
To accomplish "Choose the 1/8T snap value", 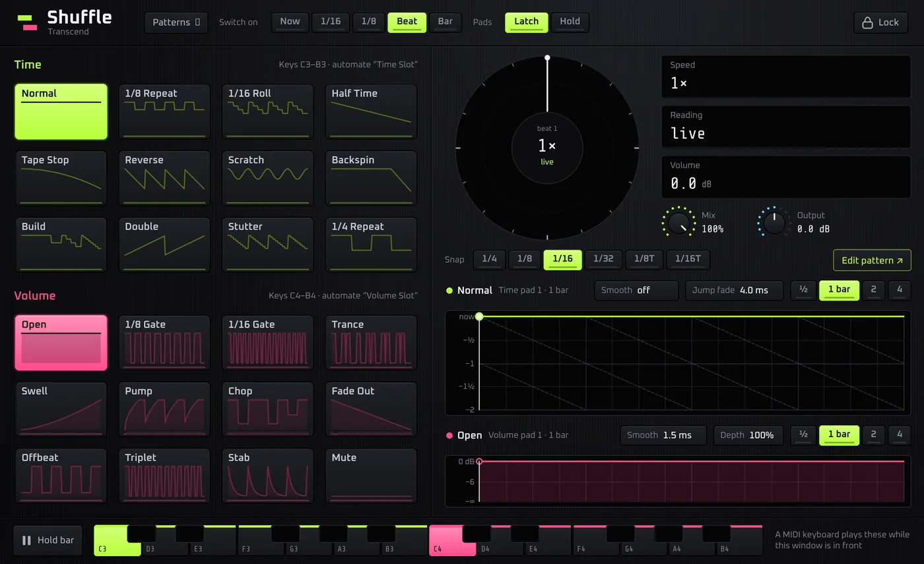I will 644,260.
